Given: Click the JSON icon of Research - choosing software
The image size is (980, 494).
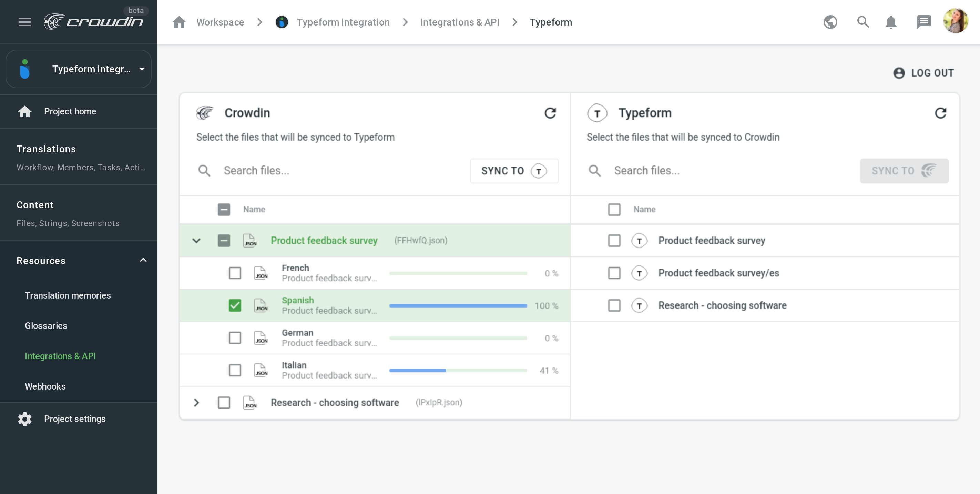Looking at the screenshot, I should tap(250, 403).
